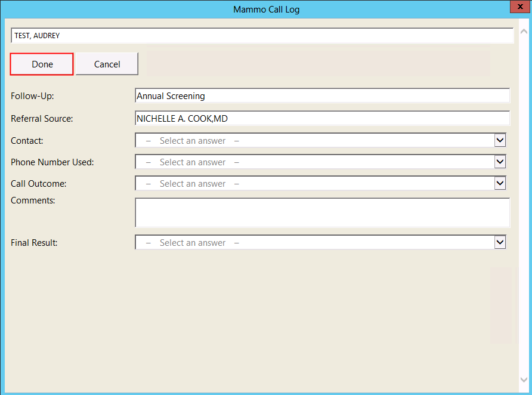Focus the Follow-Up text field

click(x=322, y=96)
